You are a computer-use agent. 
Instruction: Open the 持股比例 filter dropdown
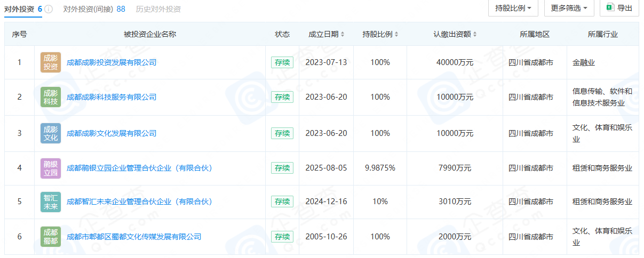coord(513,8)
